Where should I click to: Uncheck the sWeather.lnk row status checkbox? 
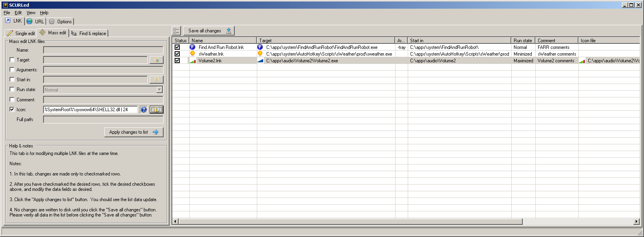[177, 54]
